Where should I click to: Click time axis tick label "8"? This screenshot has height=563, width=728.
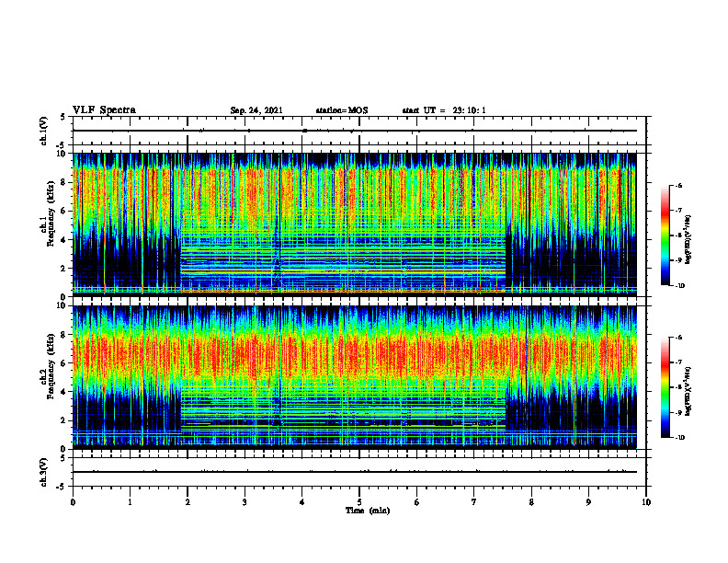pyautogui.click(x=531, y=502)
